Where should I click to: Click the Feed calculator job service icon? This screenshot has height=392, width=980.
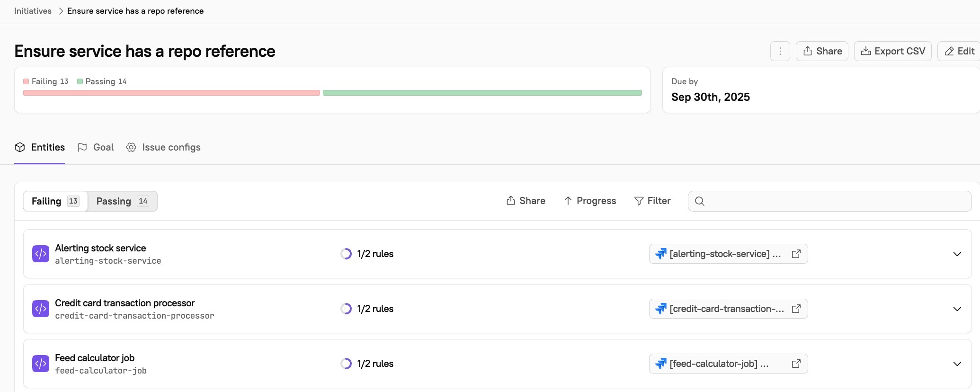41,364
